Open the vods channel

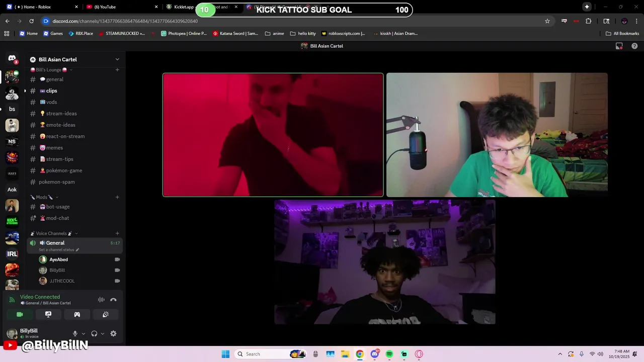click(74, 102)
